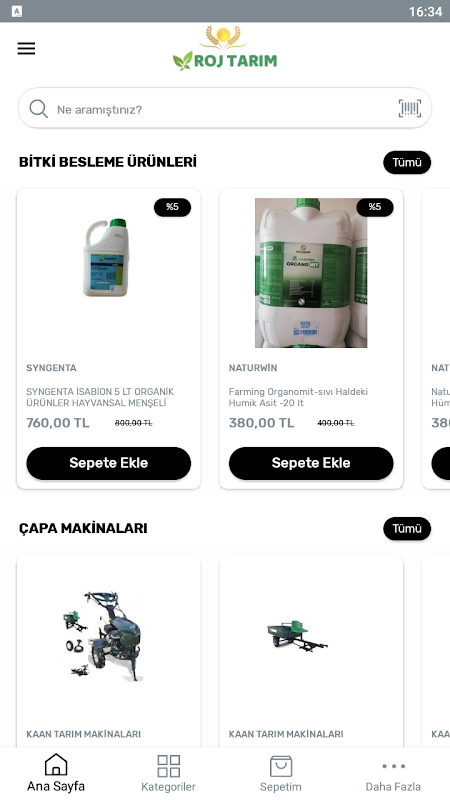Screen dimensions: 450x800
Task: Open Farming Organomit Humik Asit title
Action: point(298,397)
